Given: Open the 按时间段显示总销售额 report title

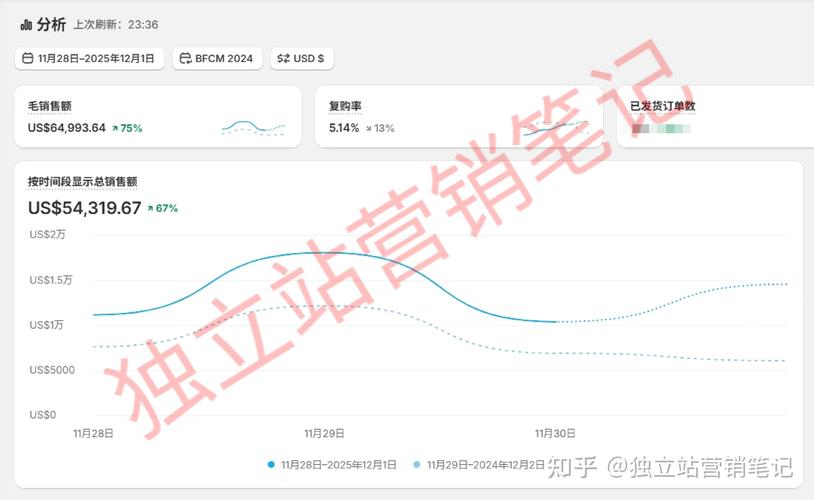Looking at the screenshot, I should 83,182.
